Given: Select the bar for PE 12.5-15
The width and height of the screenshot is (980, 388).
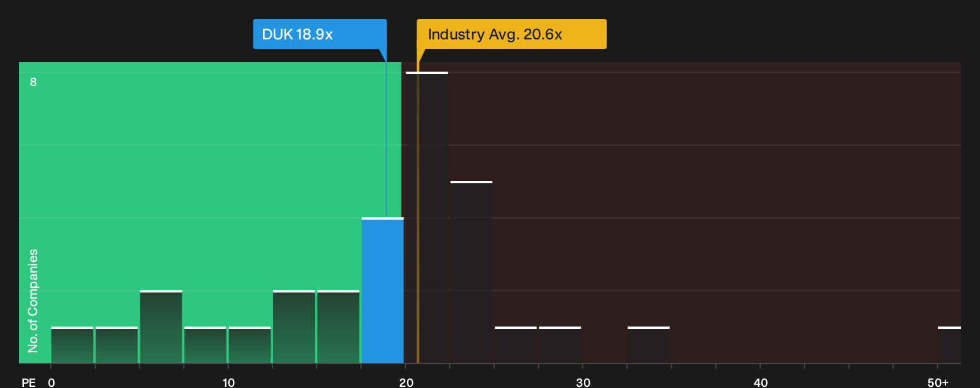Looking at the screenshot, I should click(294, 327).
